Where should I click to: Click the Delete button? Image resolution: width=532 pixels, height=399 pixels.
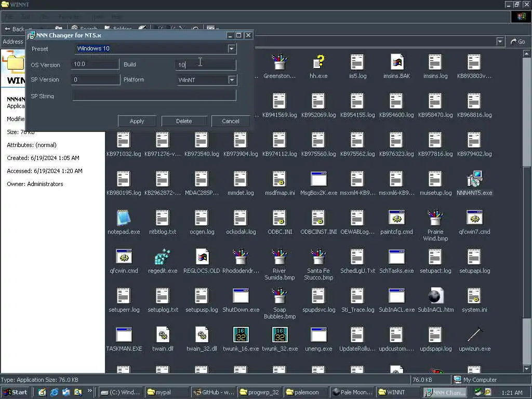tap(184, 121)
